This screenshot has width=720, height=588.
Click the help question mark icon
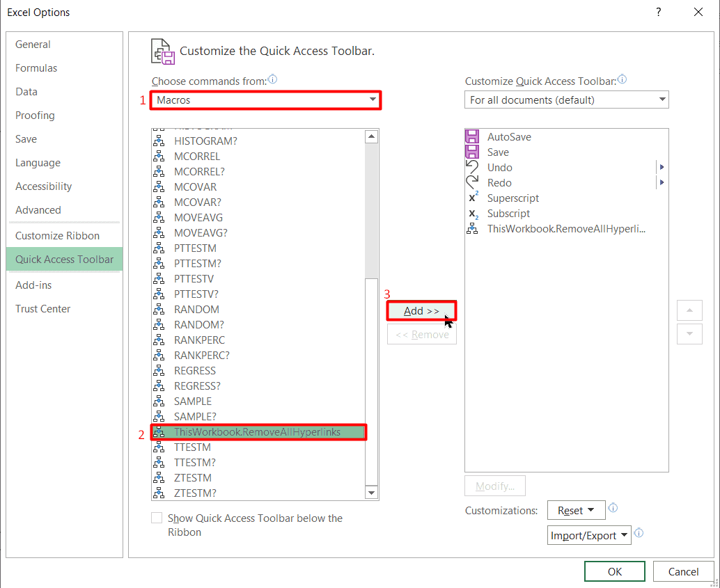(x=659, y=12)
